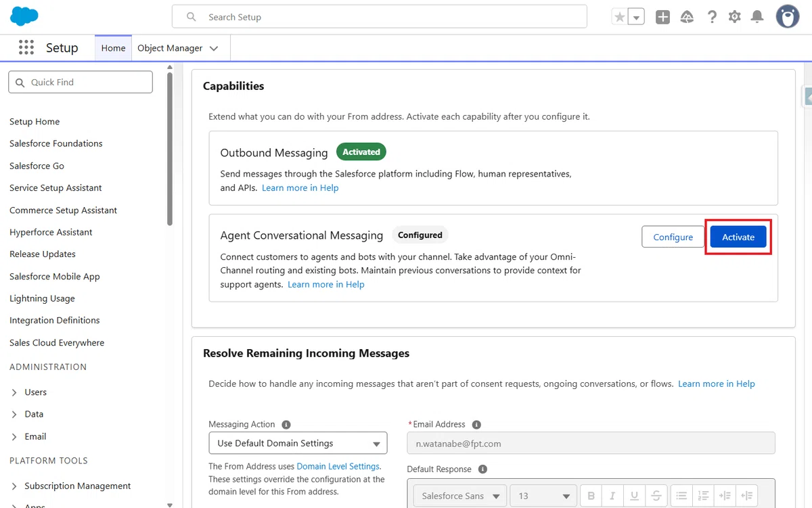Click the Messaging Action info icon

click(286, 425)
